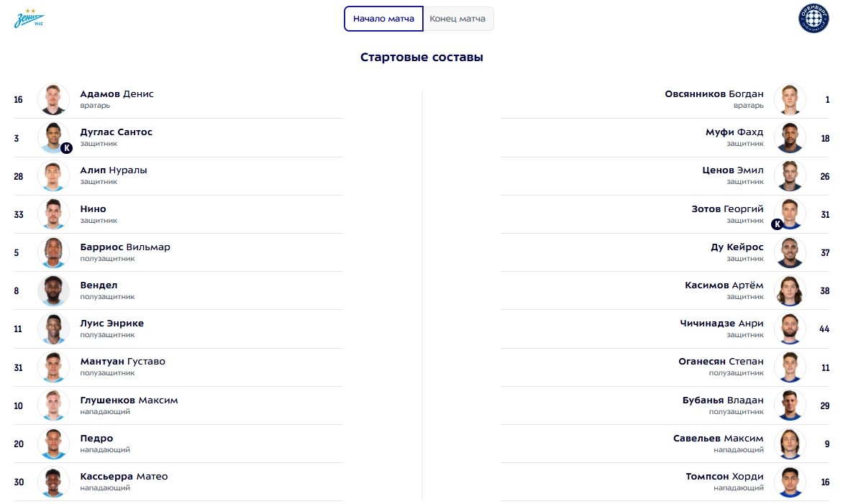The image size is (843, 504).
Task: Select Томпсон Хорди player name
Action: point(725,477)
